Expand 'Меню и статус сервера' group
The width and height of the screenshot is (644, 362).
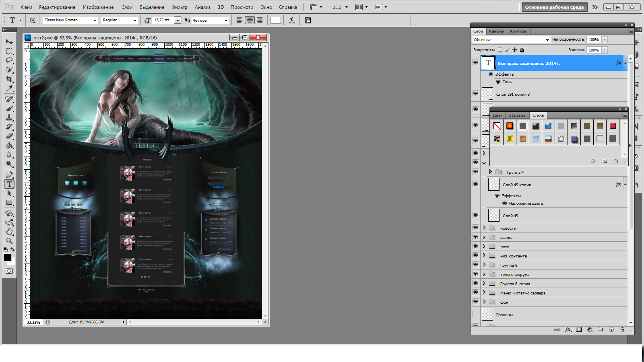[x=484, y=292]
